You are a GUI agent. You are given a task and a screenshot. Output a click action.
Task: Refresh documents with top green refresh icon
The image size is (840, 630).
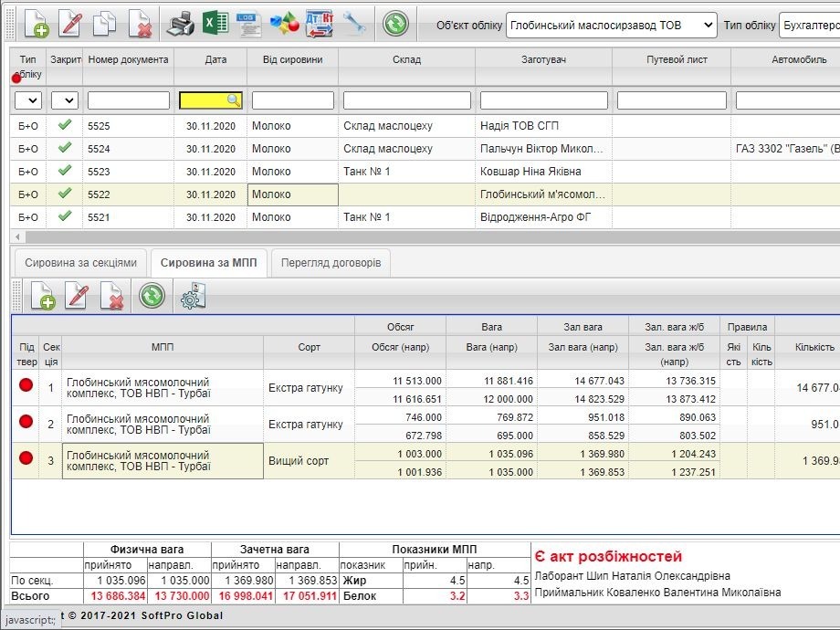[395, 24]
